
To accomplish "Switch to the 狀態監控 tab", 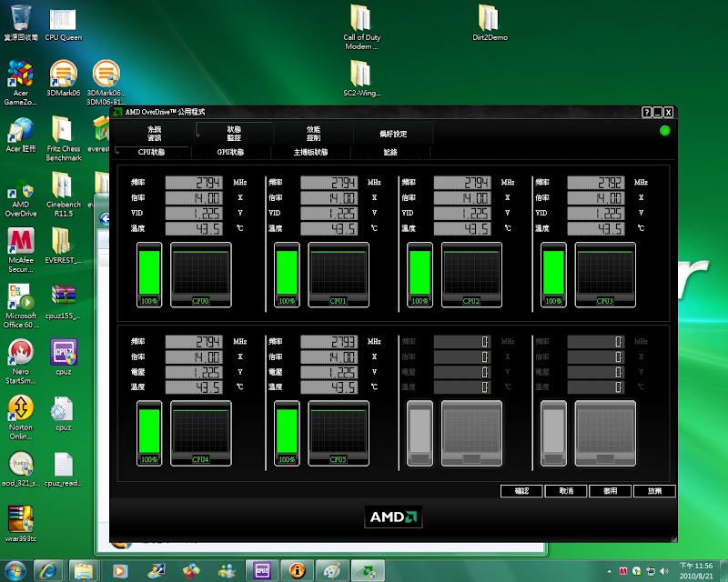I will 234,133.
